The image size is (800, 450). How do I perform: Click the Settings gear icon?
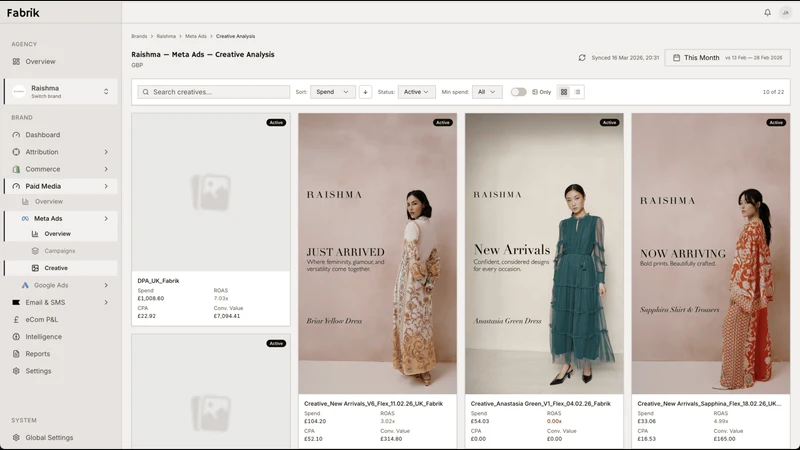click(x=16, y=371)
